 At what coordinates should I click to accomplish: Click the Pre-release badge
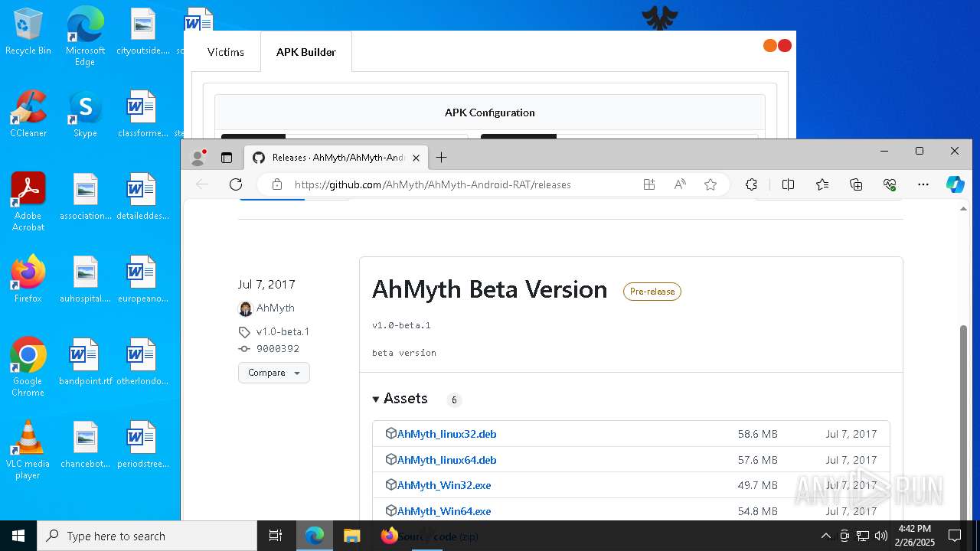pos(652,292)
